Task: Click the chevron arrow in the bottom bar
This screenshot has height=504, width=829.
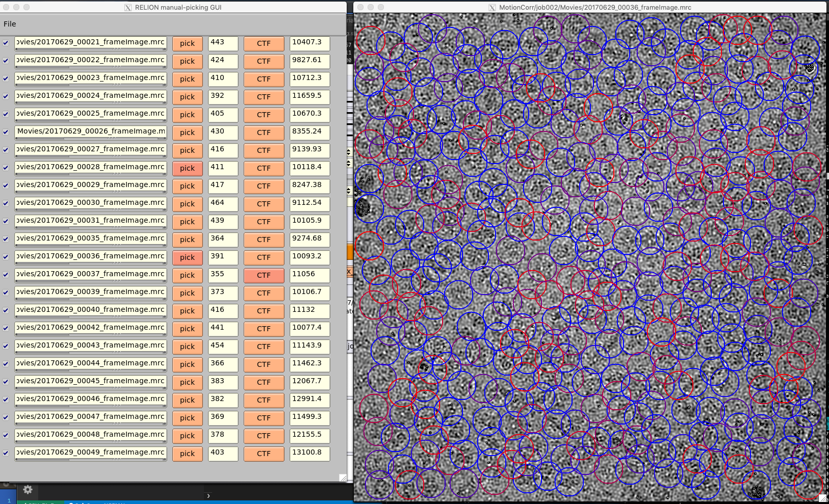Action: tap(208, 495)
